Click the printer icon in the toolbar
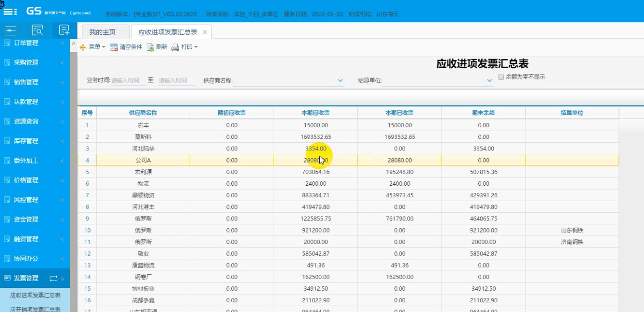 175,47
